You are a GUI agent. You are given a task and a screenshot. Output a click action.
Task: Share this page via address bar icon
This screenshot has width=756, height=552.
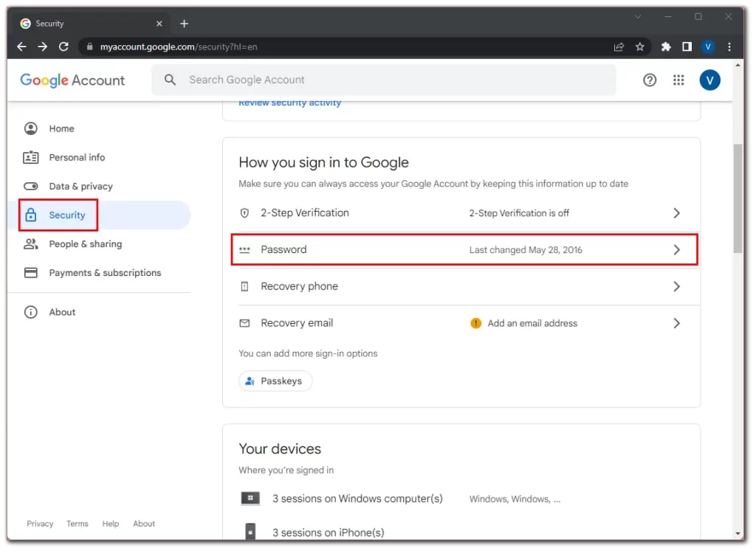pyautogui.click(x=619, y=46)
